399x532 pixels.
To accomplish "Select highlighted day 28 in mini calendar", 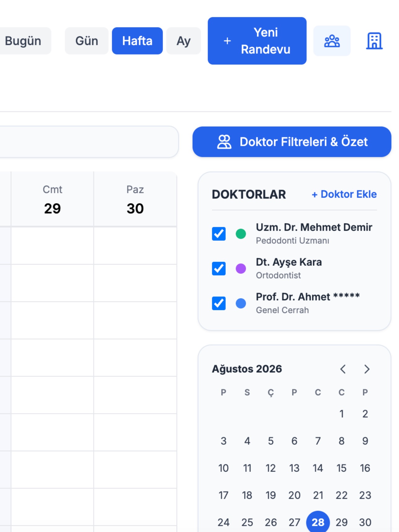I will 318,522.
